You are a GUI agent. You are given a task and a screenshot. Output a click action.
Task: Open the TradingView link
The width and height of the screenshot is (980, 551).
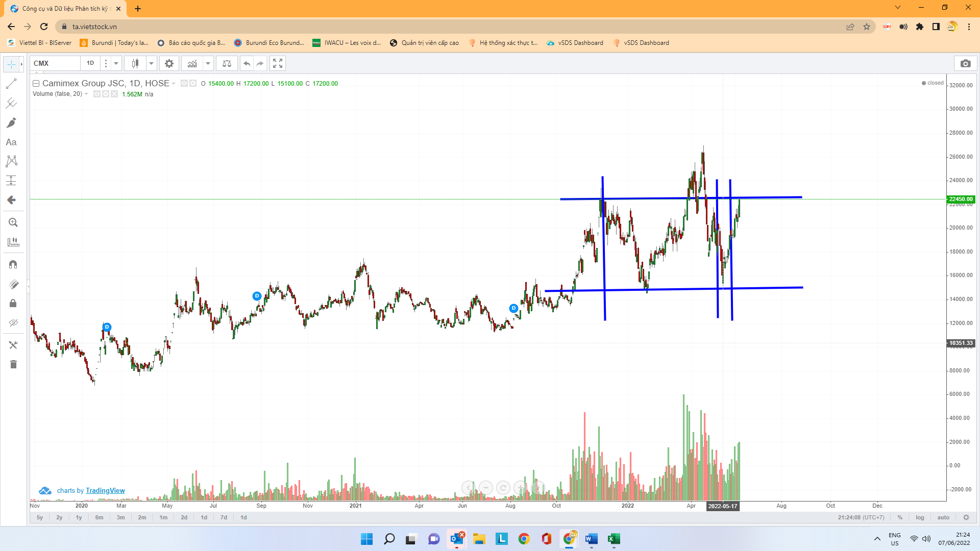pos(105,491)
